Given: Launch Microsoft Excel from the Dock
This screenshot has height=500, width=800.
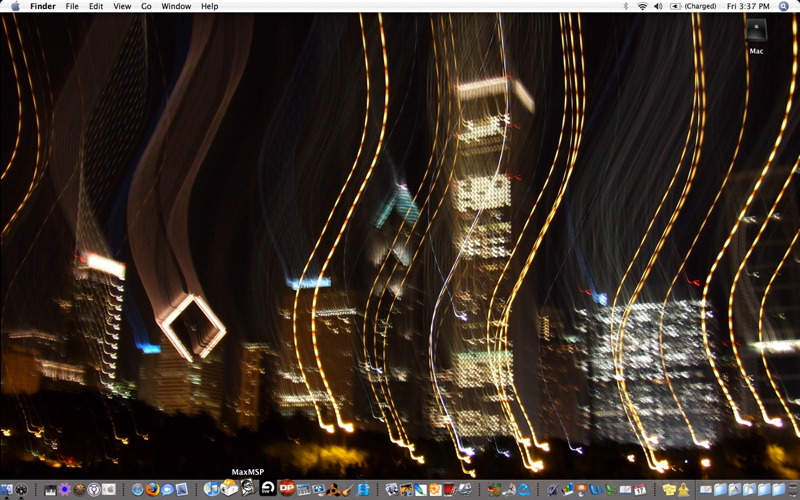Looking at the screenshot, I should (x=611, y=490).
